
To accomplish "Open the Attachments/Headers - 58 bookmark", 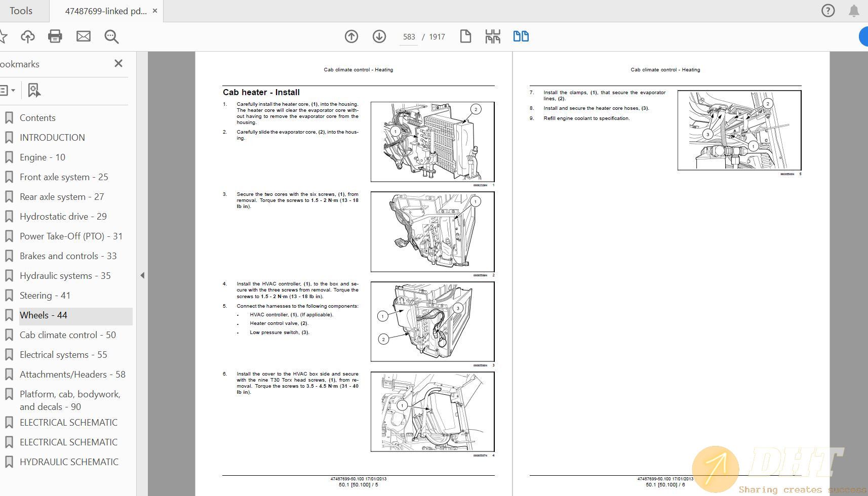I will (x=72, y=375).
